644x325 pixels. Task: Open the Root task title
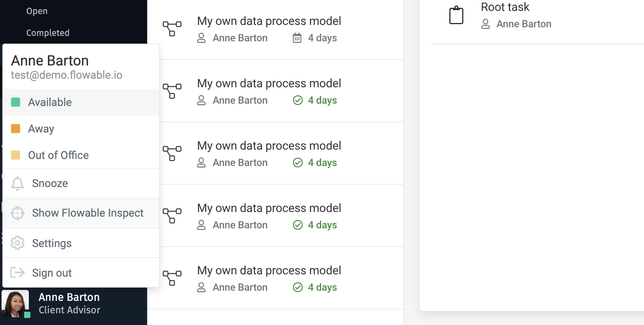pos(505,7)
